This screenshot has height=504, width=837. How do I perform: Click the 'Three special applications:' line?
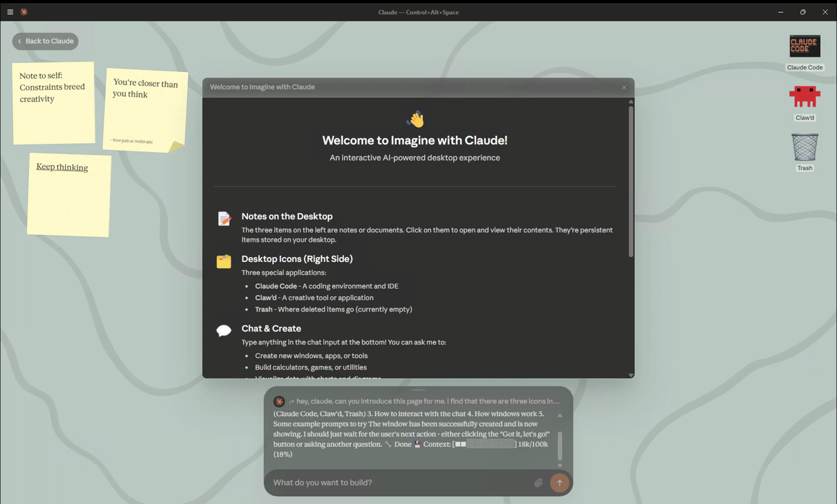click(x=284, y=272)
